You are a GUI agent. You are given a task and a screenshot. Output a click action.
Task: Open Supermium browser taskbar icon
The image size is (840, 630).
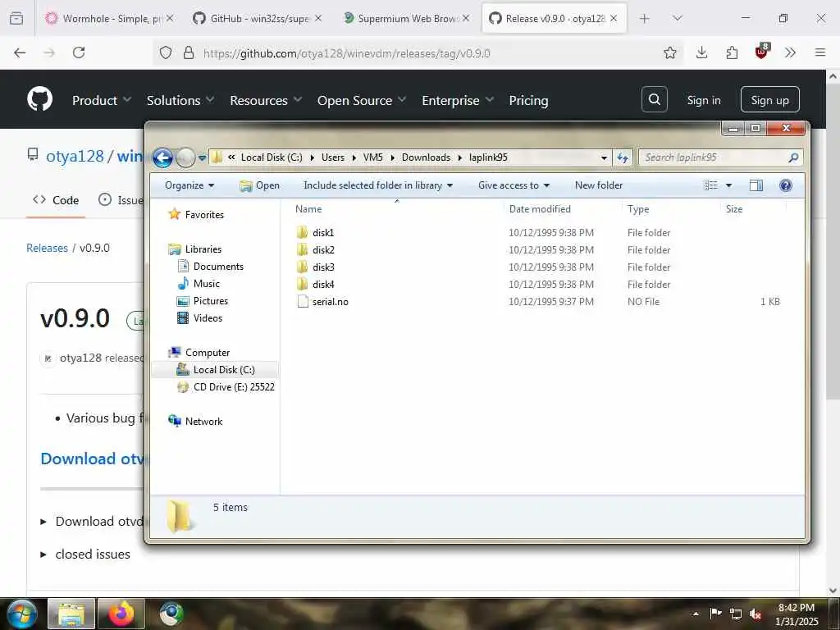click(171, 614)
